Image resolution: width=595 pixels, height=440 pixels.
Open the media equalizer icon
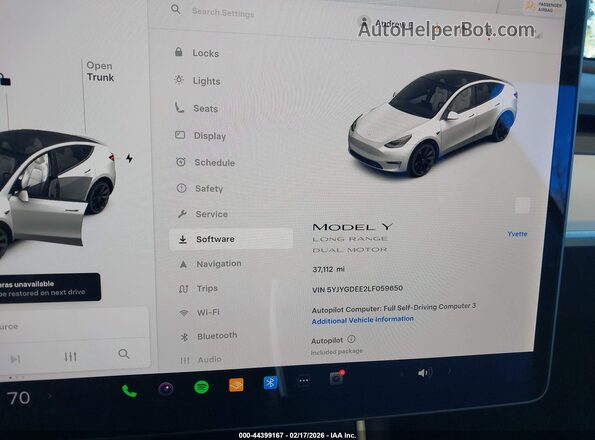coord(70,357)
